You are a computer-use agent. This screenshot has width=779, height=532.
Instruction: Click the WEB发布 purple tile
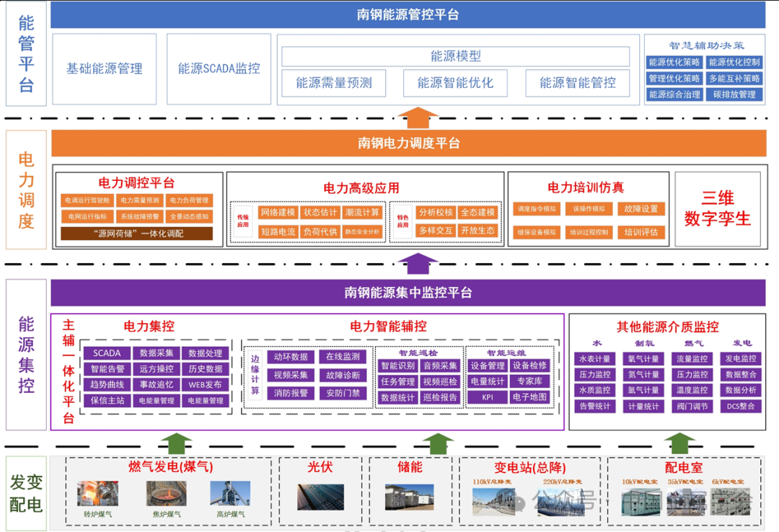(205, 384)
